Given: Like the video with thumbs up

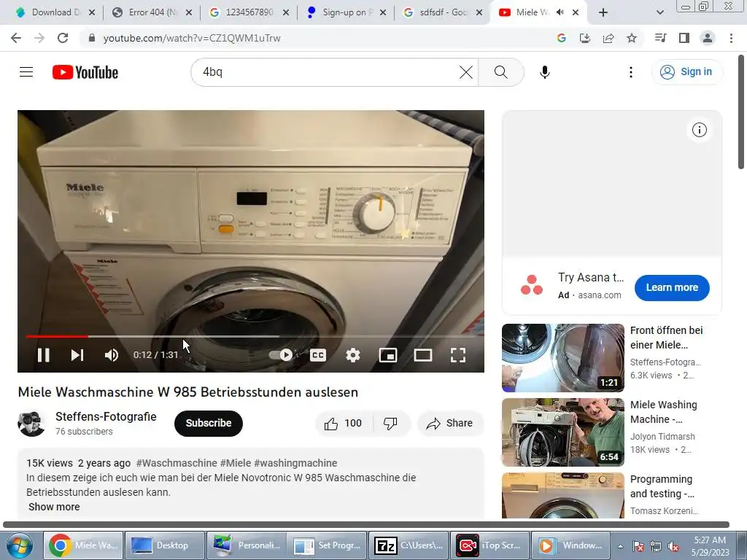Looking at the screenshot, I should [x=344, y=423].
